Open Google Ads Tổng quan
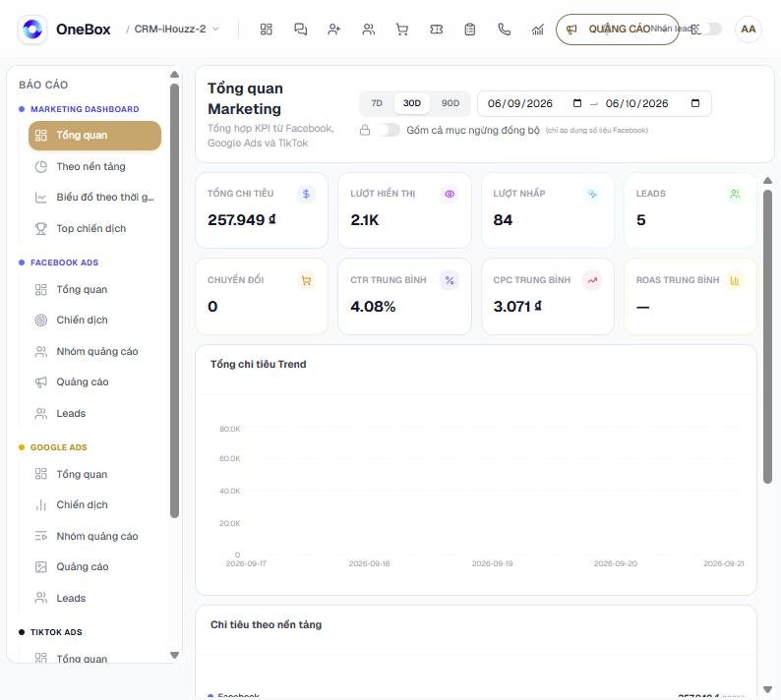Viewport: 781px width, 700px height. [x=94, y=474]
